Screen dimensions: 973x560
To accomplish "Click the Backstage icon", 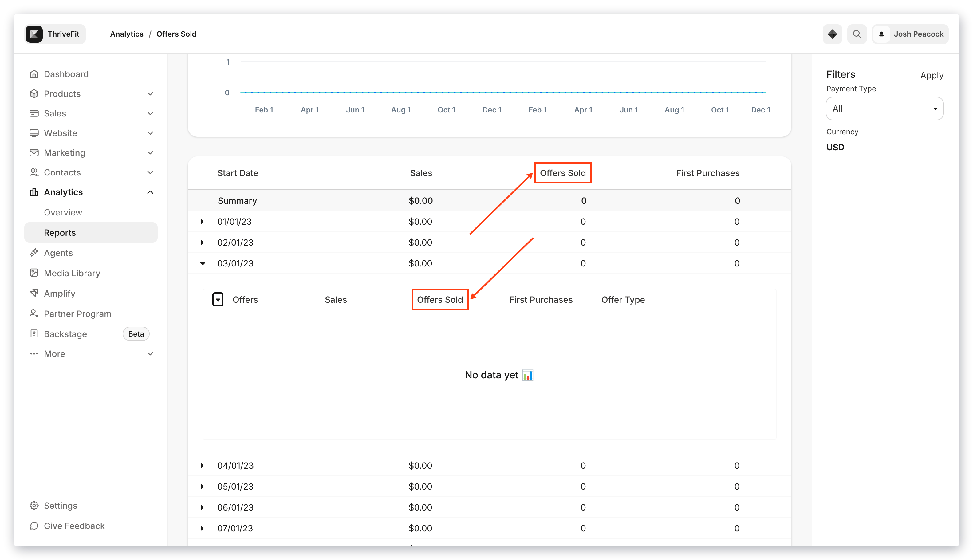I will (34, 333).
